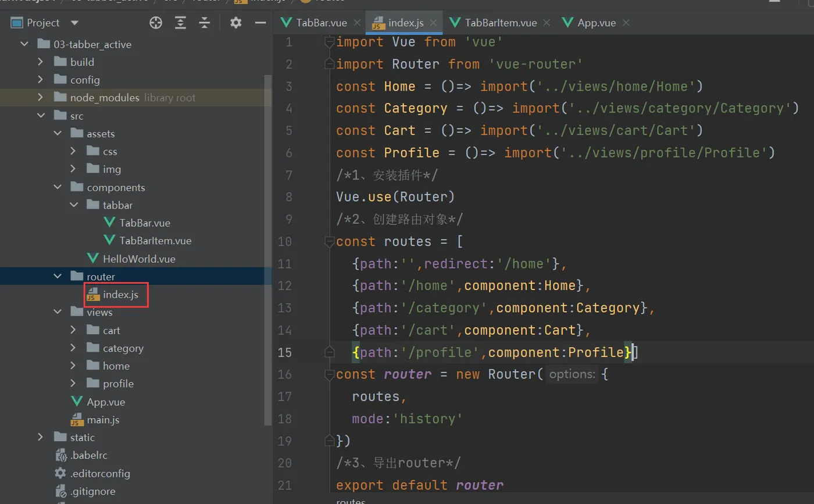Image resolution: width=814 pixels, height=504 pixels.
Task: Click the Expand All icon in Project panel
Action: pyautogui.click(x=181, y=23)
